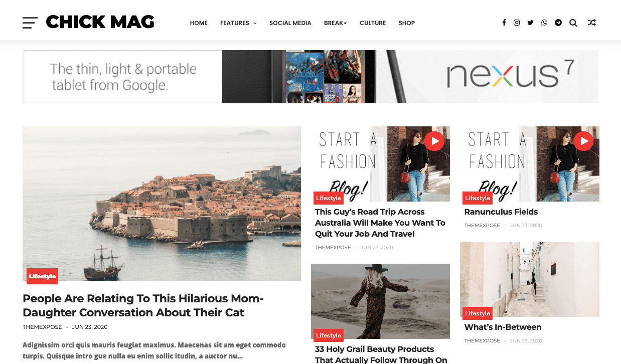Expand the Break dropdown menu
Viewport: 621px width, 364px height.
pyautogui.click(x=336, y=23)
